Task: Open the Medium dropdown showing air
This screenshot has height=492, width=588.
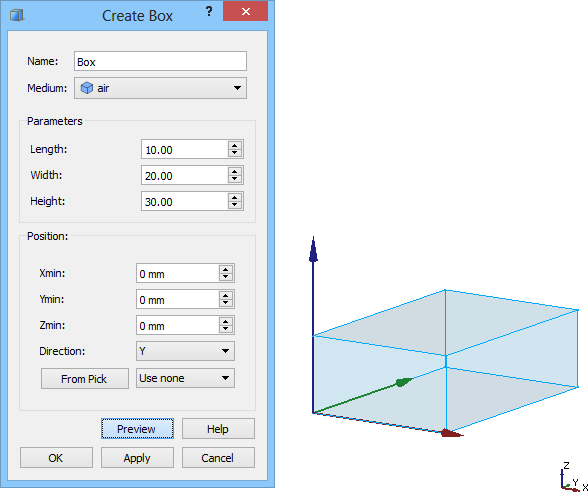Action: 160,88
